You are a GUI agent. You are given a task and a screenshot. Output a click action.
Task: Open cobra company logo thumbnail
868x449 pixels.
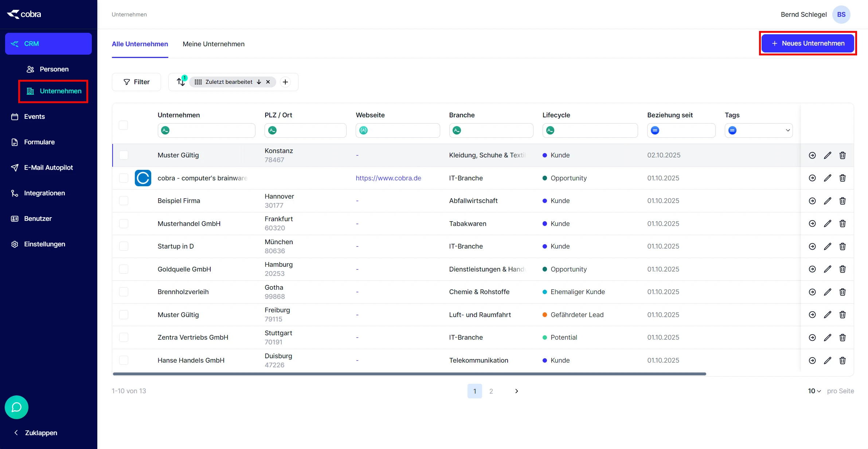click(143, 178)
